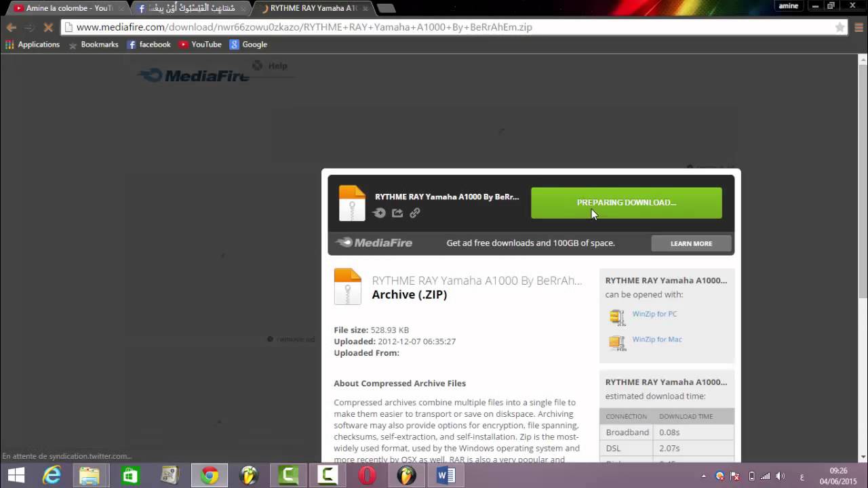The image size is (868, 488).
Task: Open File Explorer from taskbar
Action: pos(90,476)
